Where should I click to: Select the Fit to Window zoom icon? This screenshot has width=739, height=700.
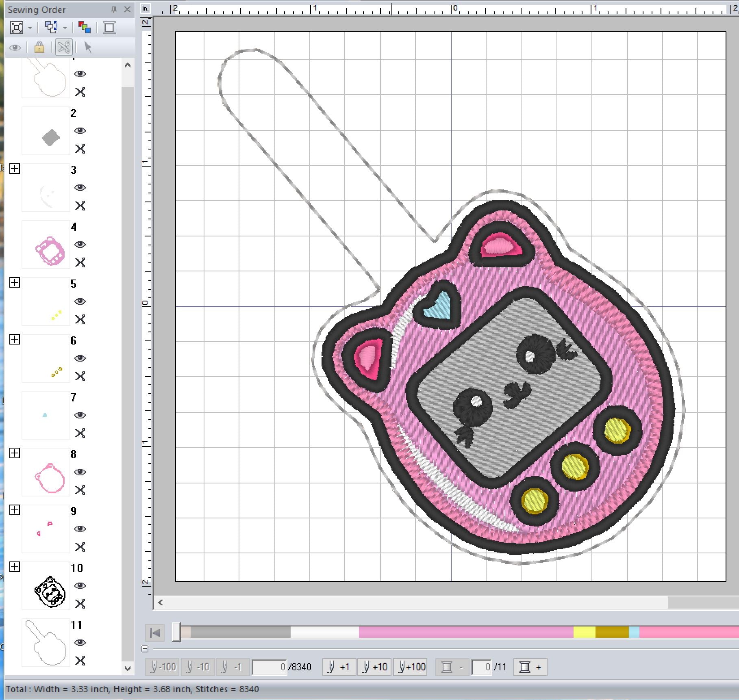coord(17,28)
